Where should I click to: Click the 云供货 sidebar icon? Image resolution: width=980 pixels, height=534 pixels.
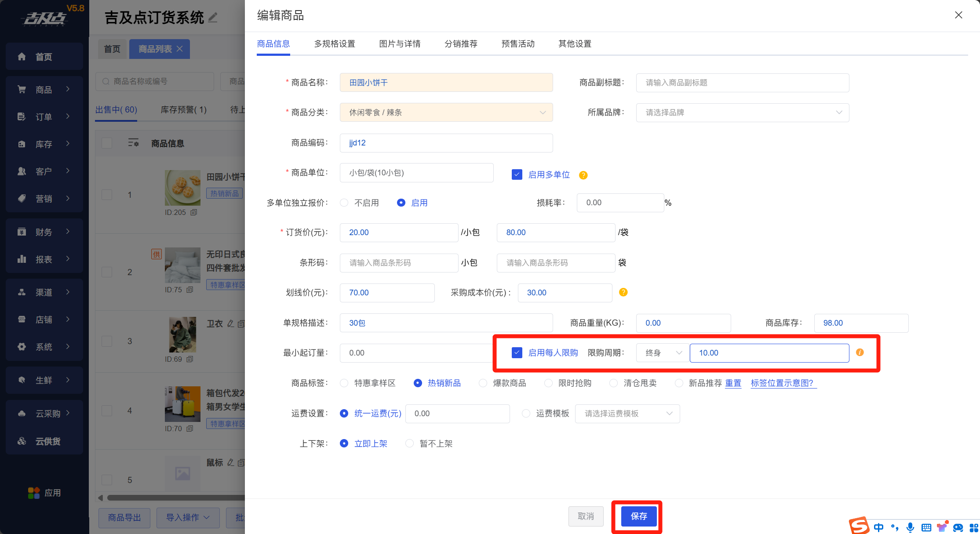[22, 441]
